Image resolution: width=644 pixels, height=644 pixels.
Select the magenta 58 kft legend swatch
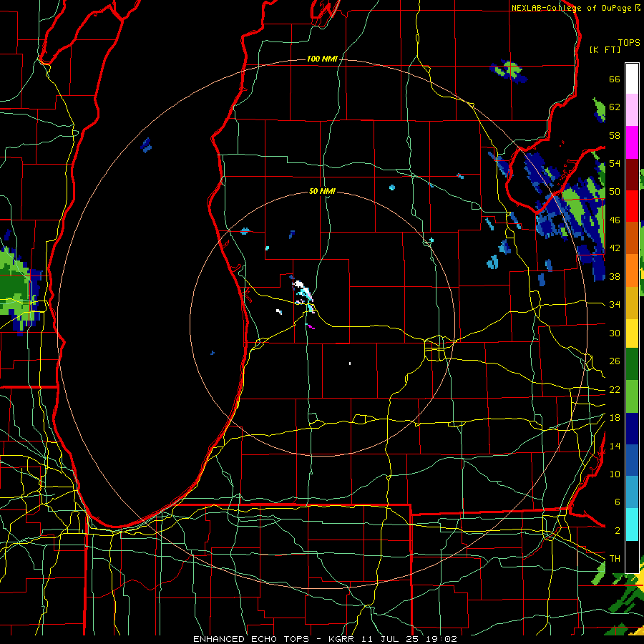pyautogui.click(x=632, y=142)
